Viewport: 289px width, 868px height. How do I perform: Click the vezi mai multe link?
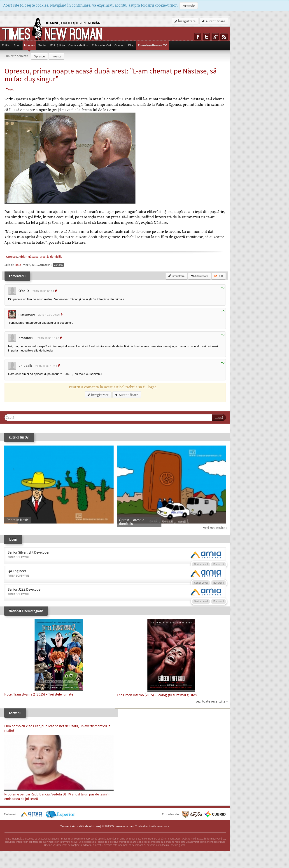215,528
